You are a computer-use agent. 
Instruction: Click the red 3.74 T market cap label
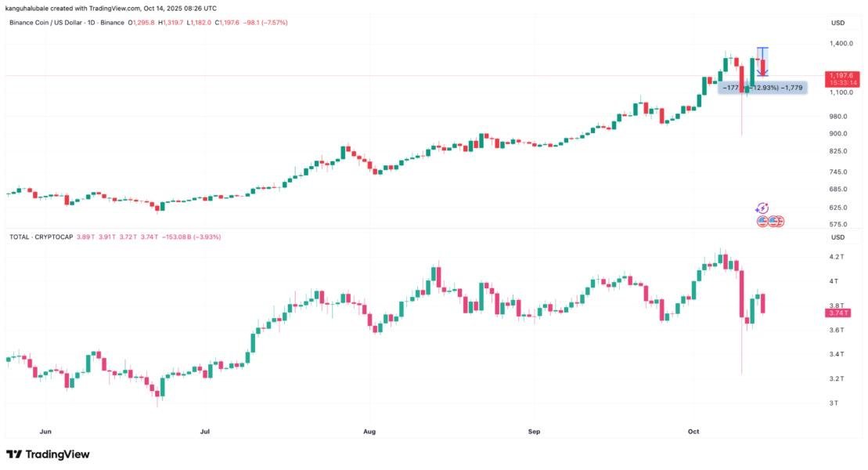pos(838,313)
